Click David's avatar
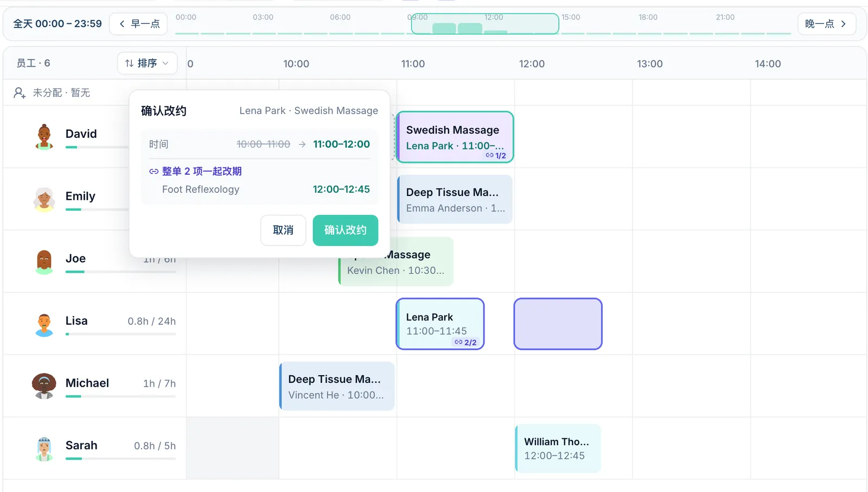The height and width of the screenshot is (492, 868). click(x=44, y=136)
